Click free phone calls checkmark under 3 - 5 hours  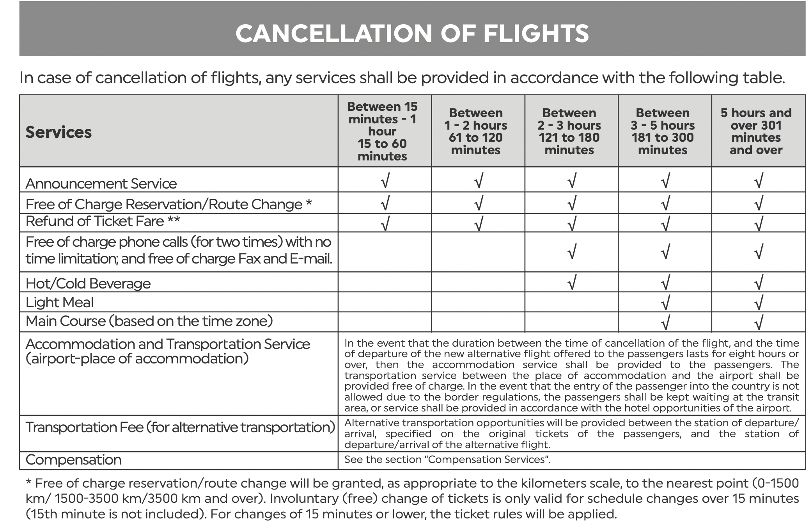click(x=665, y=252)
